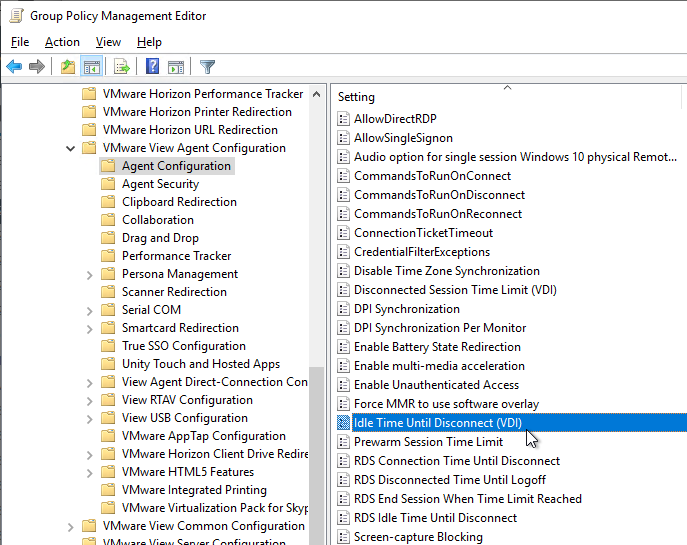Select the Performance Tracker subfolder
The width and height of the screenshot is (687, 545).
coord(176,255)
